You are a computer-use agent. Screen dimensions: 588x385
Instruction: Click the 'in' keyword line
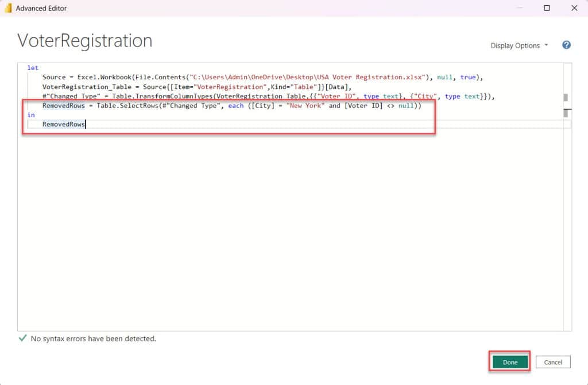(31, 115)
